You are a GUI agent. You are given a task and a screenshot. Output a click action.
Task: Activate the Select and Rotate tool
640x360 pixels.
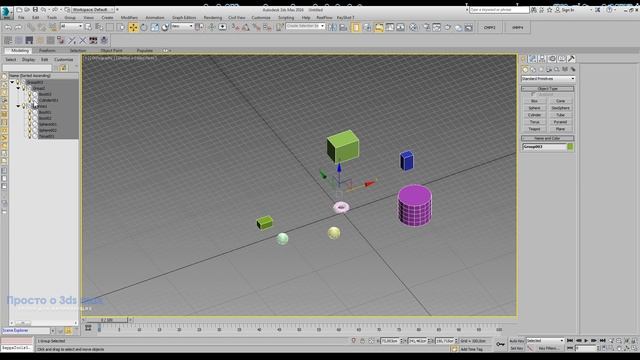coord(144,27)
